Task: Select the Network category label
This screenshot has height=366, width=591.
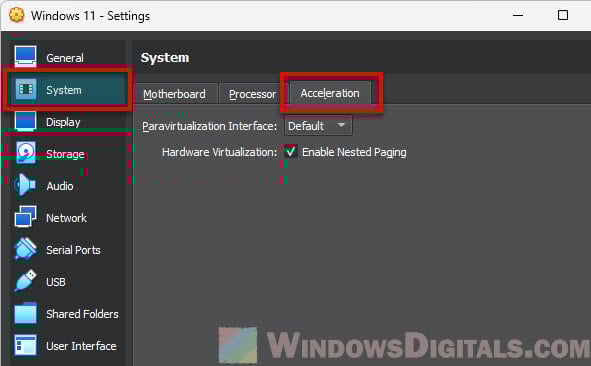Action: pos(66,218)
